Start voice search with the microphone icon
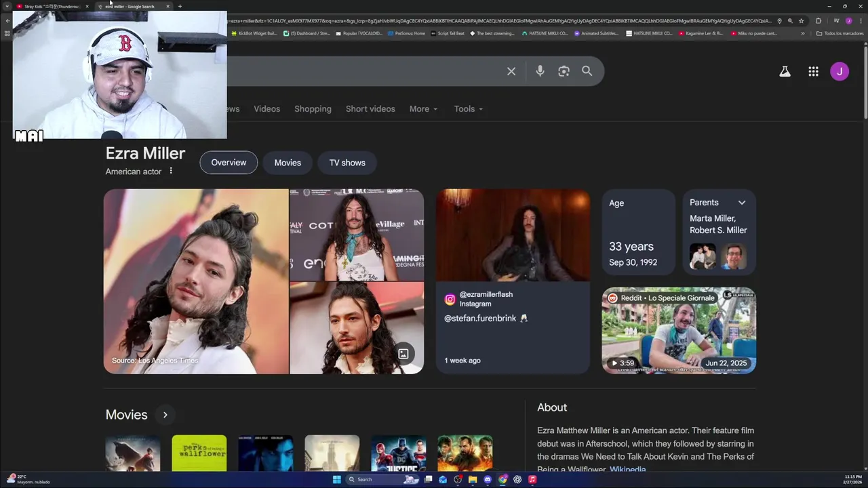868x488 pixels. coord(540,71)
